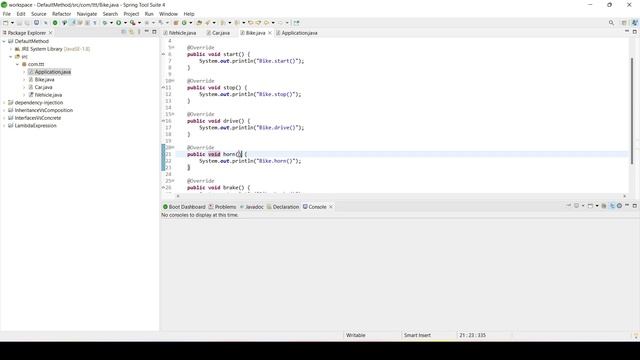Open the Source menu

39,14
